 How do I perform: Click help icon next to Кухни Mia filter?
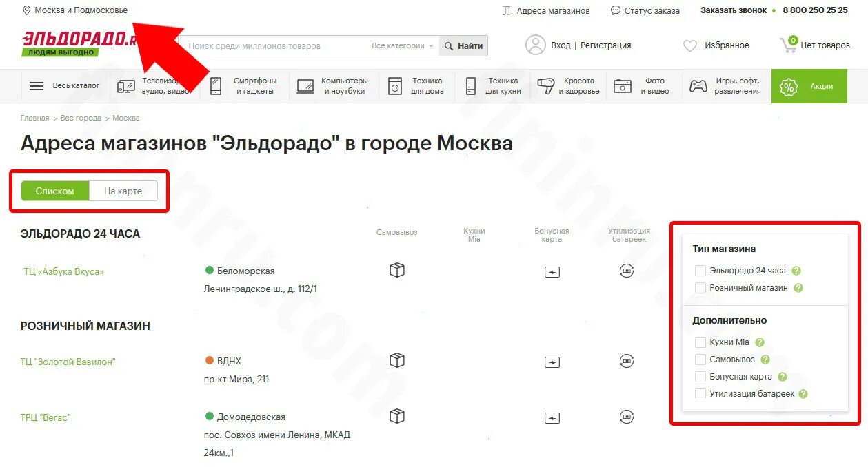[760, 342]
